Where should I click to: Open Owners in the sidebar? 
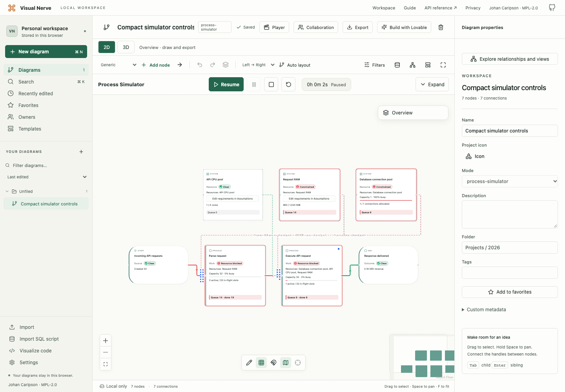click(x=46, y=117)
